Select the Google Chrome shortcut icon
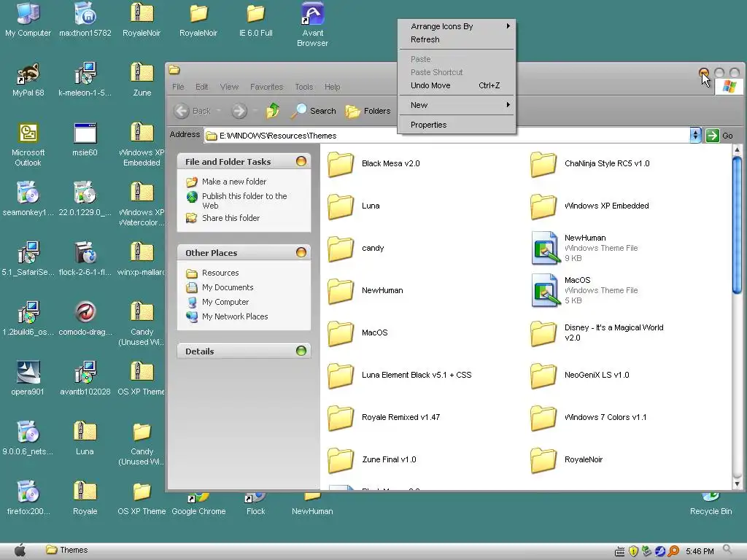 [198, 505]
